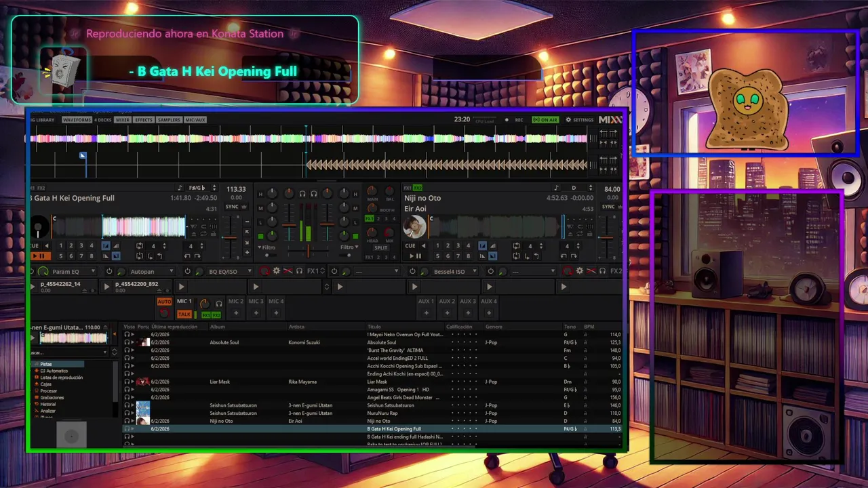The image size is (868, 488).
Task: Toggle MIC 1 AUTO ducking button
Action: point(164,302)
